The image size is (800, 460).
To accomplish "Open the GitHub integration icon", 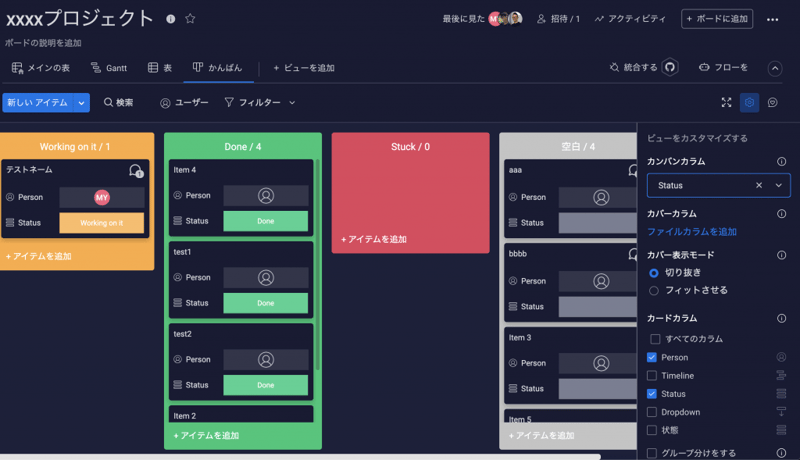I will point(670,67).
